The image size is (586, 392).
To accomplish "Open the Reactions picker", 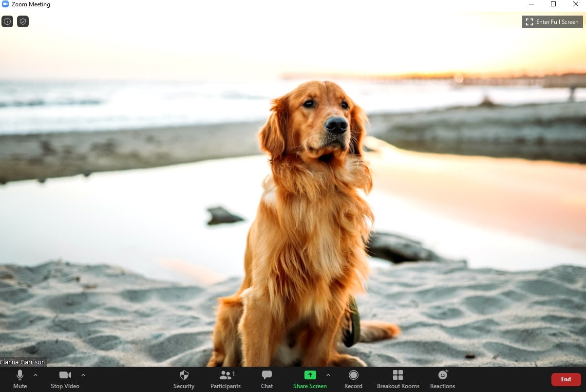I will click(442, 379).
